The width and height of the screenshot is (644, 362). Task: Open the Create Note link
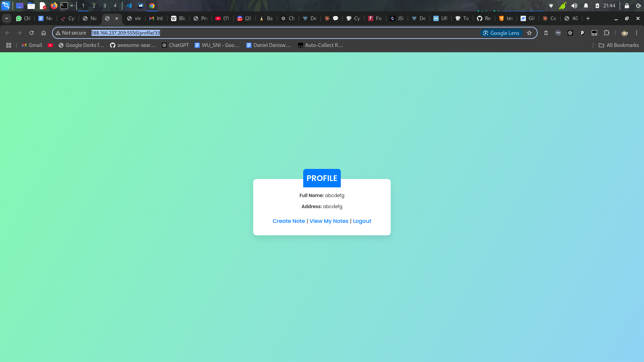(x=288, y=221)
